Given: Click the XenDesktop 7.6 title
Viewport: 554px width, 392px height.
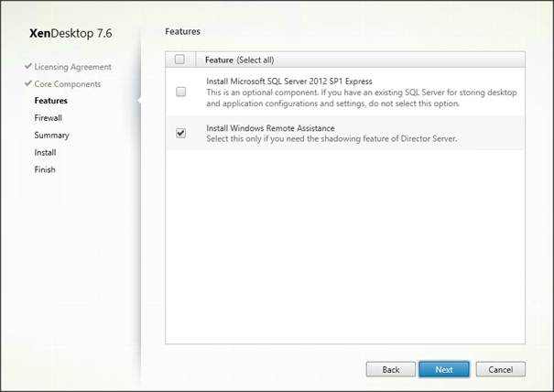Looking at the screenshot, I should pyautogui.click(x=71, y=33).
